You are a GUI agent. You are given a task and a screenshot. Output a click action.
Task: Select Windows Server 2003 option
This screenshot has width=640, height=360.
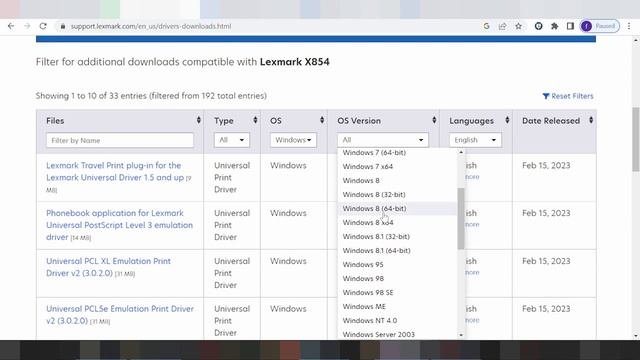tap(397, 334)
